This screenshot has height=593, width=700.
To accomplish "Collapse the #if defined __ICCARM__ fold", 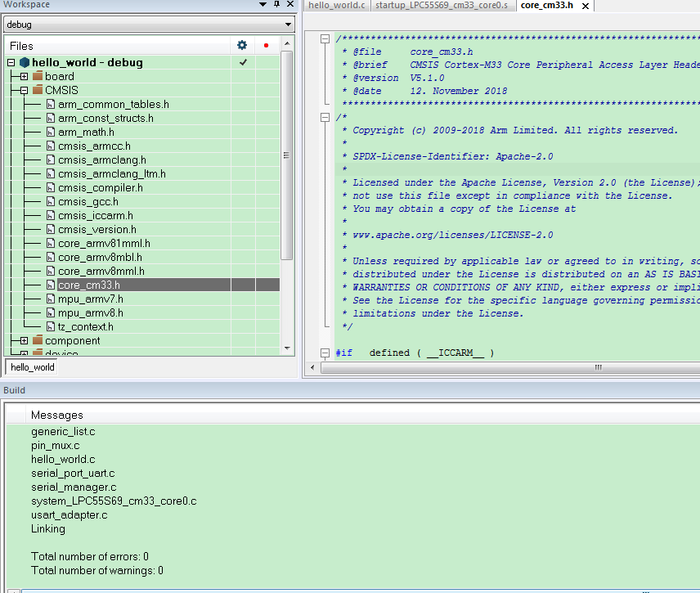I will pos(325,353).
